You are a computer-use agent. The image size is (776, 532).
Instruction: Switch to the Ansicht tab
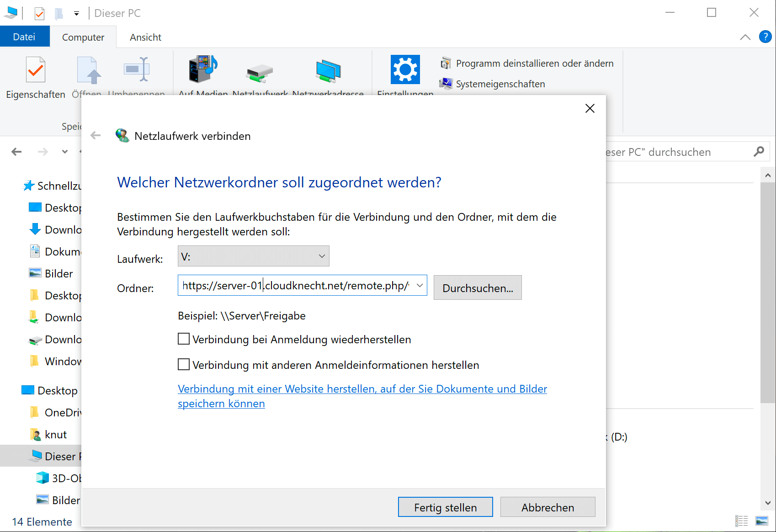click(x=145, y=37)
